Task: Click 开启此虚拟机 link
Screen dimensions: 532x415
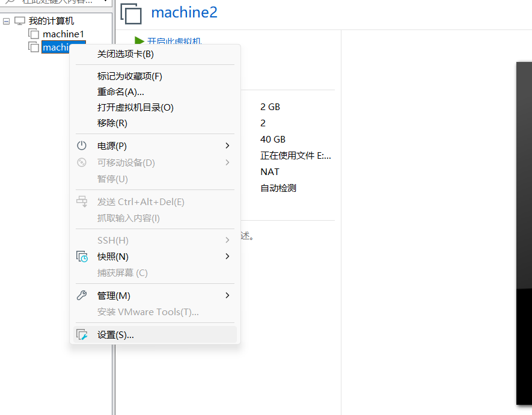Action: tap(174, 41)
